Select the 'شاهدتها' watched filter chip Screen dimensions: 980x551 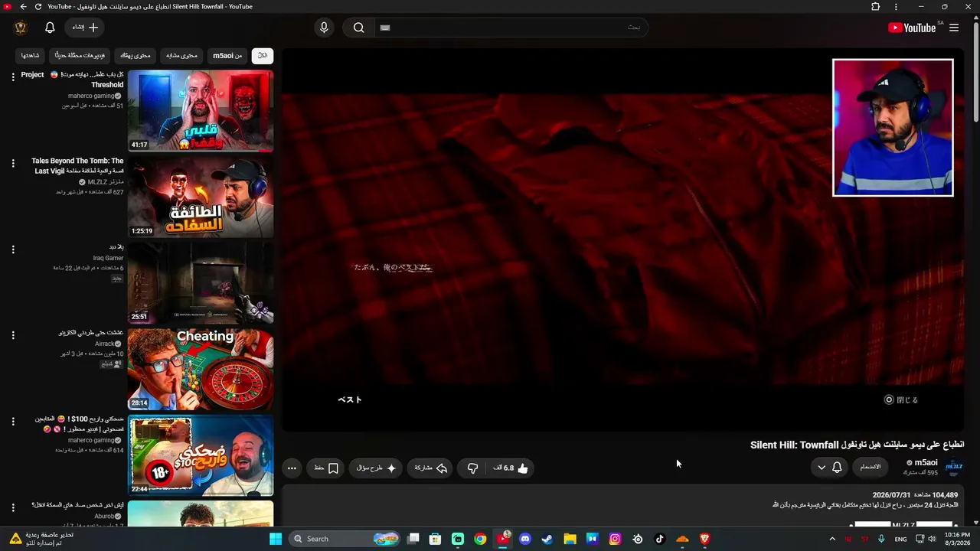click(31, 55)
